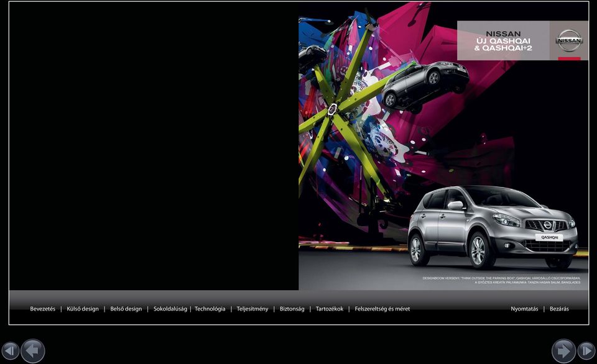Go to the next brochure page

(x=563, y=351)
